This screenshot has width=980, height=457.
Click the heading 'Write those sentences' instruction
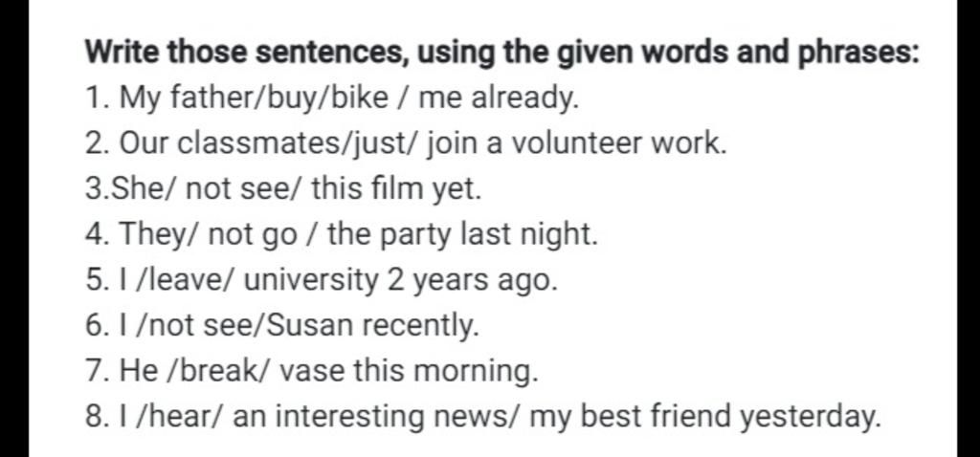tap(501, 54)
